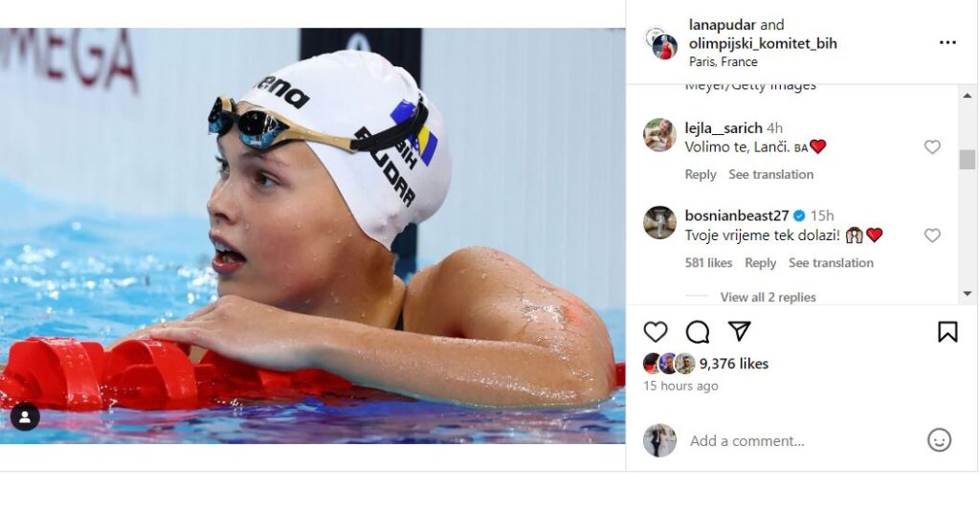This screenshot has height=513, width=980.
Task: See translation of lejla__sarich's comment
Action: coord(770,175)
